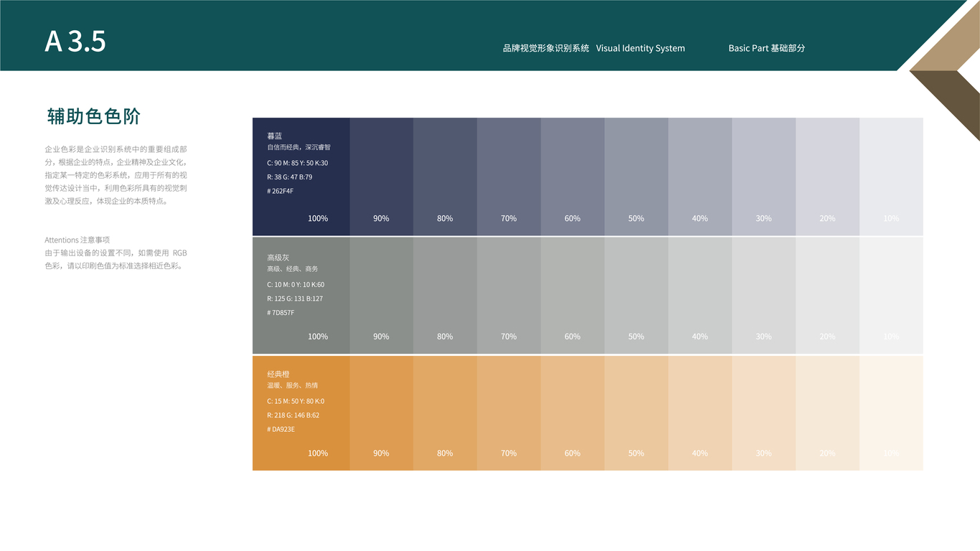The image size is (980, 551).
Task: Pick the 70% gray swatch
Action: pyautogui.click(x=509, y=296)
